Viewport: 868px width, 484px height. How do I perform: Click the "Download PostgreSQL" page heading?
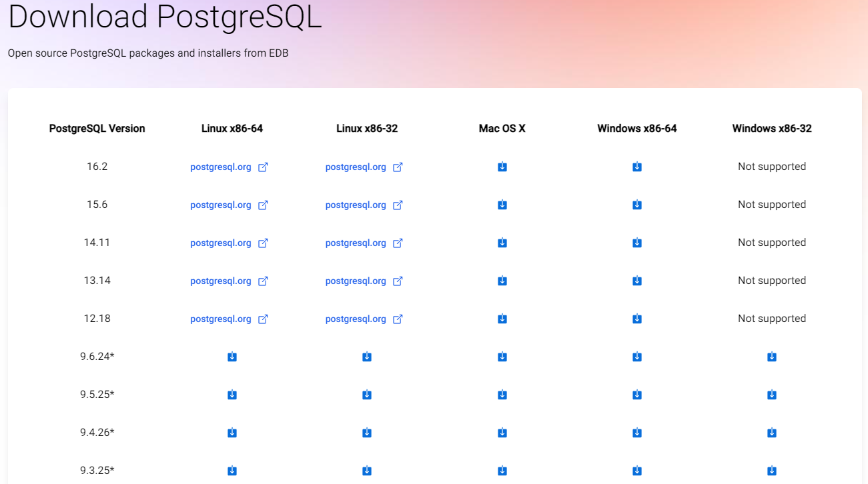[165, 17]
